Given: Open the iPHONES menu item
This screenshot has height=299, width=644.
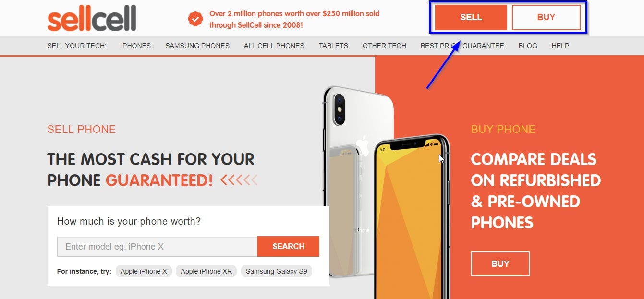Looking at the screenshot, I should click(136, 46).
